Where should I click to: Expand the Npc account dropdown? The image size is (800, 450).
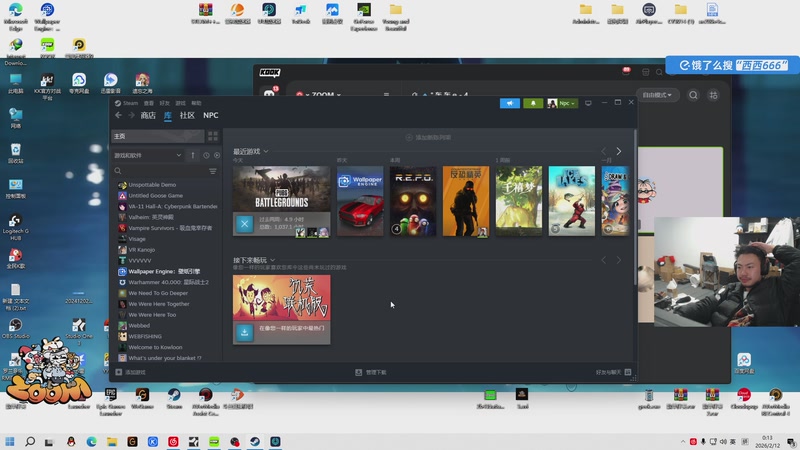point(562,103)
